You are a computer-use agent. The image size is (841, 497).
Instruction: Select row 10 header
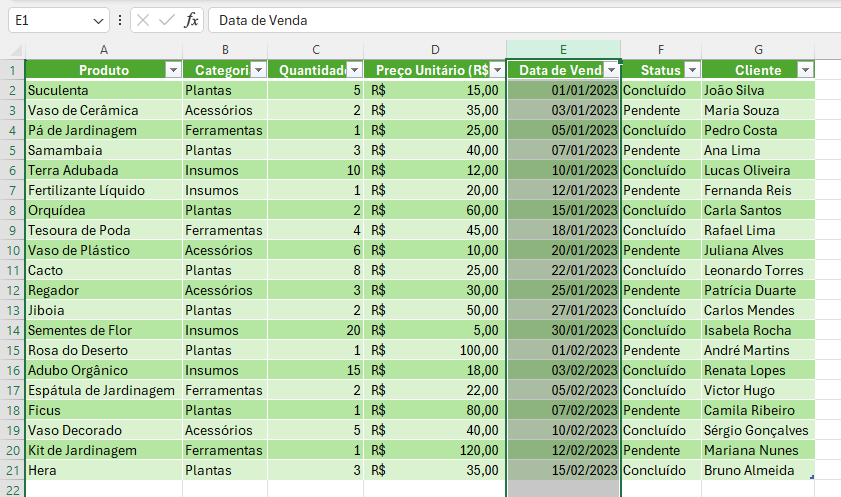13,250
